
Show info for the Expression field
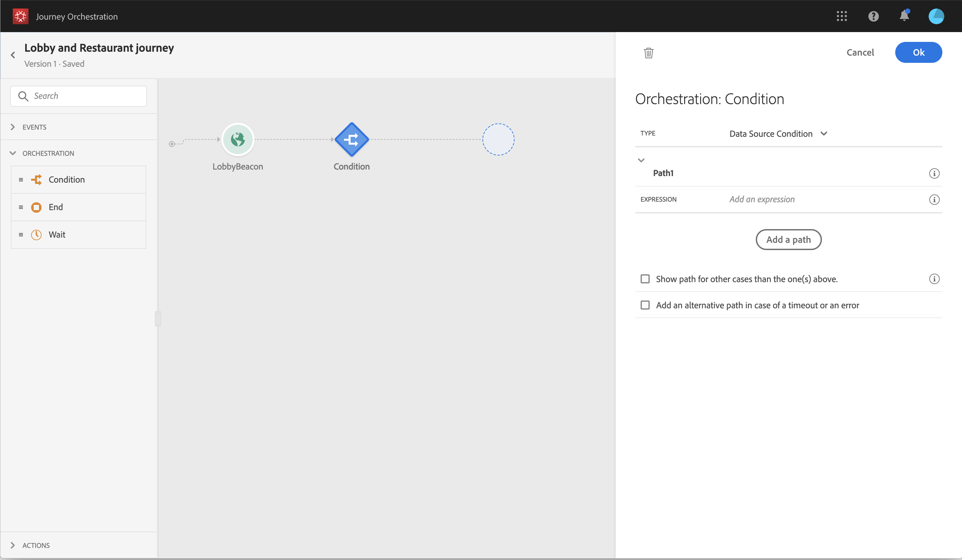[x=934, y=200]
